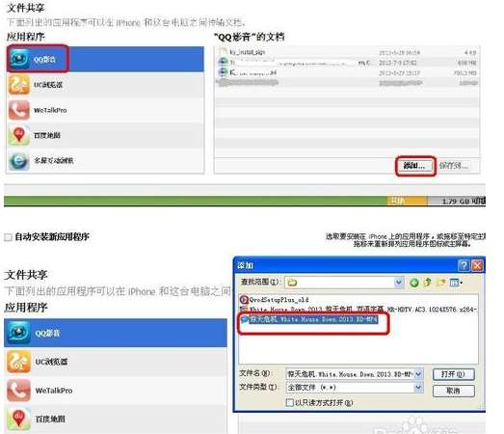Create new folder icon in dialog toolbar
The width and height of the screenshot is (504, 434).
point(441,283)
